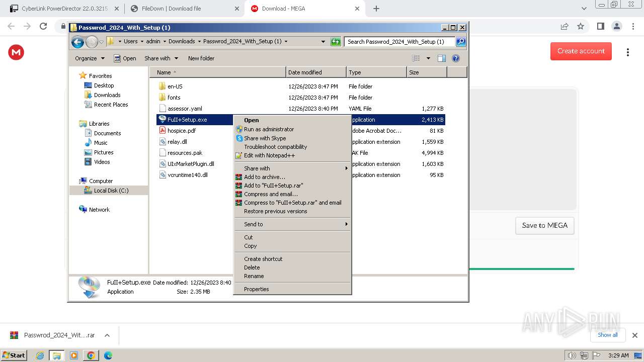Choose Add to "FuII+Setup.rar"
The height and width of the screenshot is (362, 644).
click(x=292, y=186)
